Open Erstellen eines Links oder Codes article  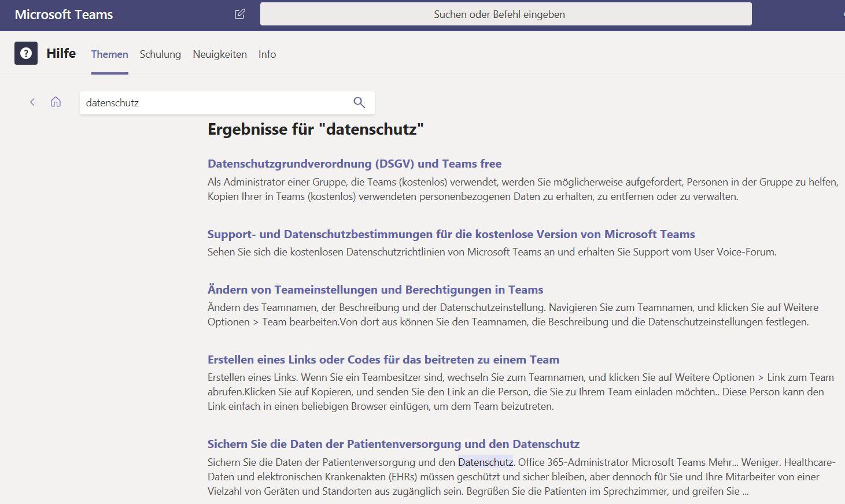coord(383,360)
